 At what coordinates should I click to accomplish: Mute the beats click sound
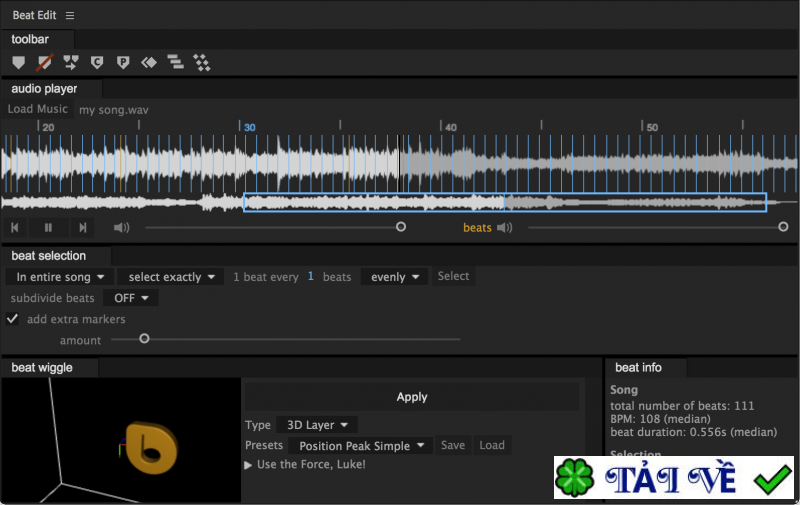point(505,228)
